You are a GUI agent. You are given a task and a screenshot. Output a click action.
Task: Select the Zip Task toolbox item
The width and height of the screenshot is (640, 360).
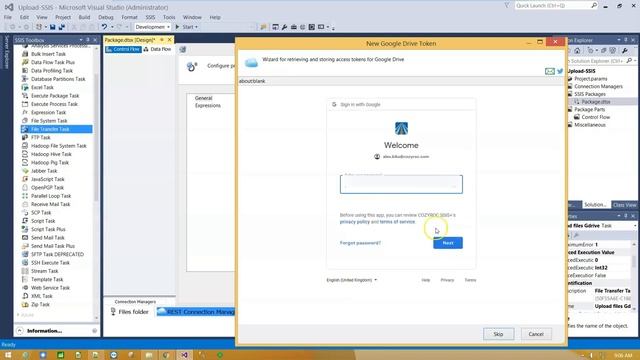click(40, 304)
